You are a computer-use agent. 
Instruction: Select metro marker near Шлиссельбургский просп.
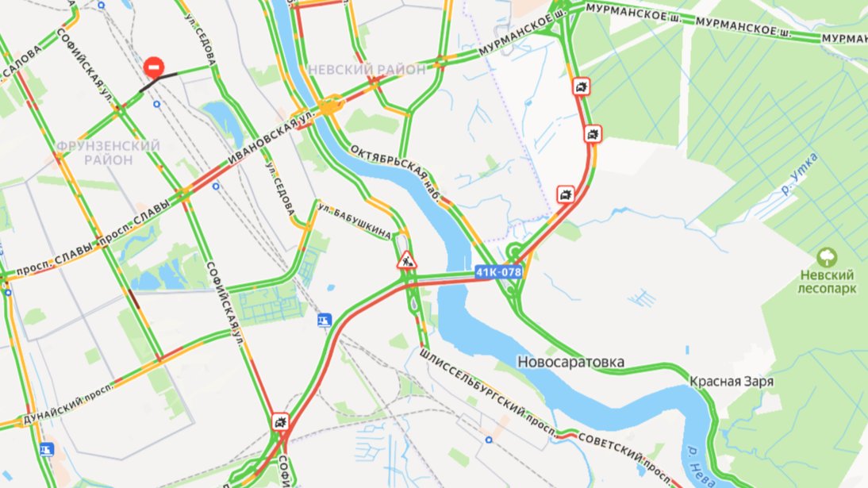[488, 440]
